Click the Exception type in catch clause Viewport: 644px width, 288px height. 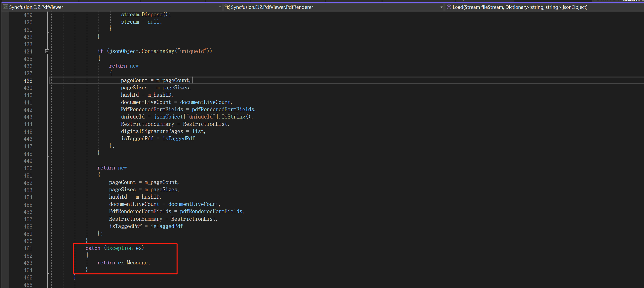pos(119,248)
